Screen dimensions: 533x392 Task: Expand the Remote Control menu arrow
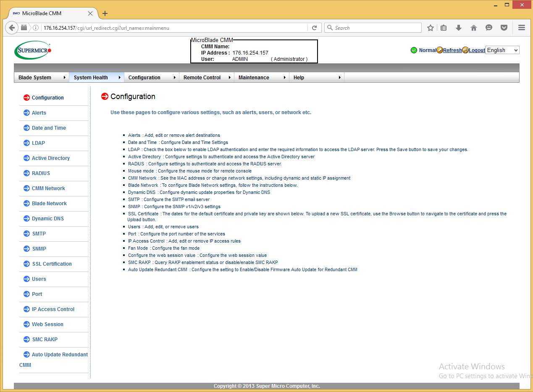(x=229, y=77)
